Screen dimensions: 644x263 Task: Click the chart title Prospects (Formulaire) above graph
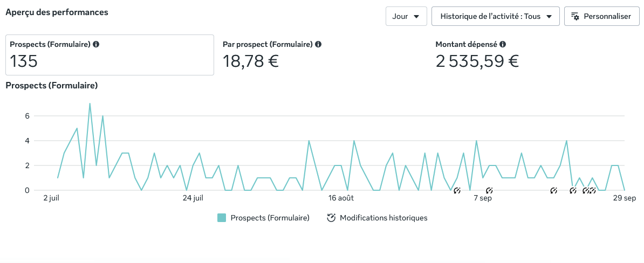tap(51, 86)
